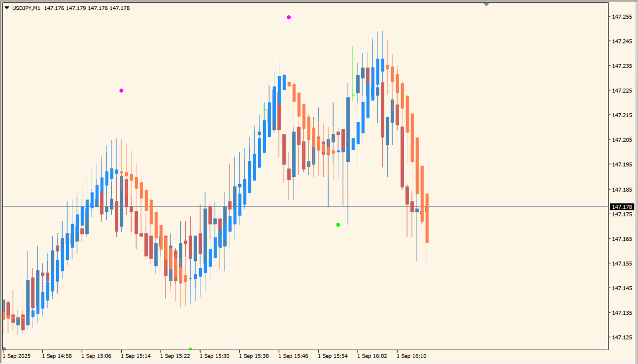Click the current price tag 147.178
638x364 pixels.
622,207
